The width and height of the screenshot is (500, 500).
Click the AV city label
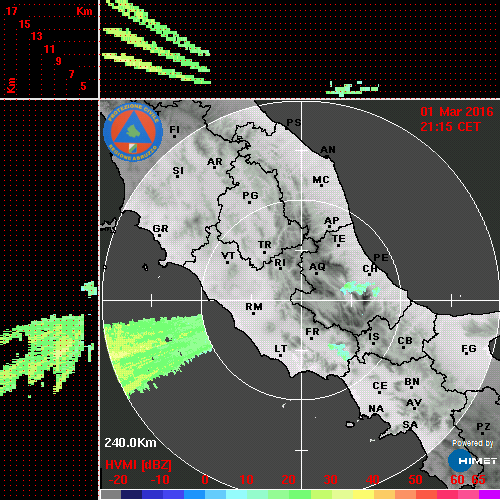(x=414, y=403)
